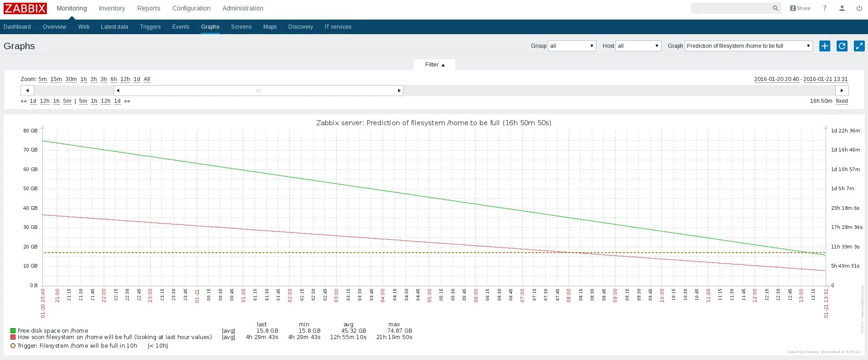Set zoom to All

click(x=147, y=79)
